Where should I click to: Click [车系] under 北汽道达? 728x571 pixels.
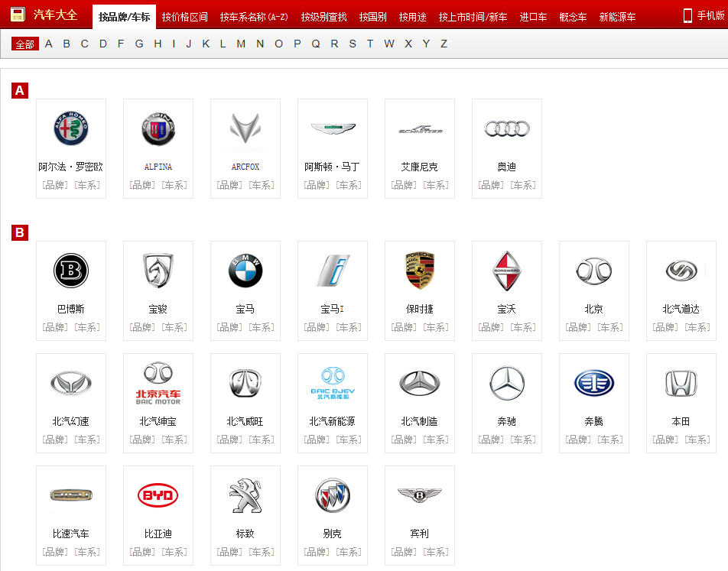coord(697,327)
